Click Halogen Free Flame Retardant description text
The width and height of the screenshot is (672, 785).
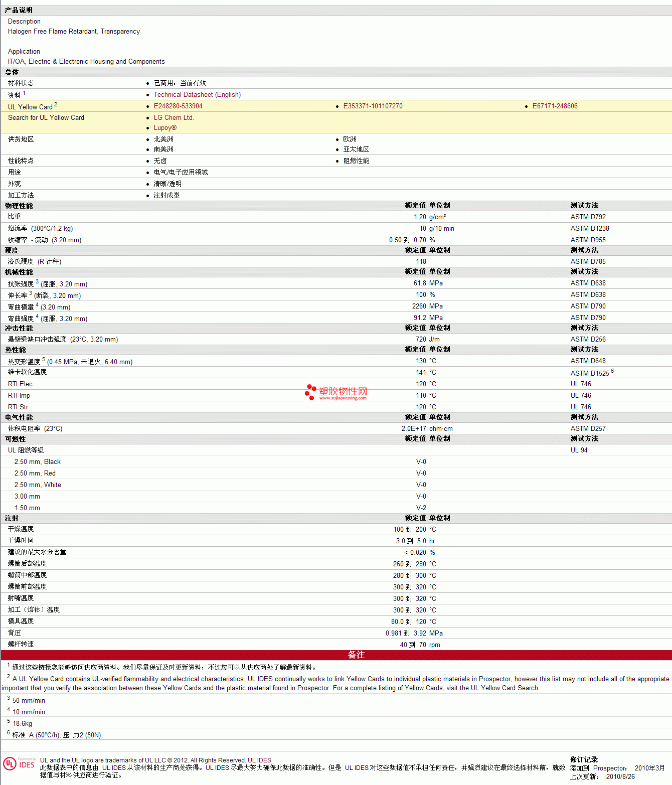[x=74, y=31]
